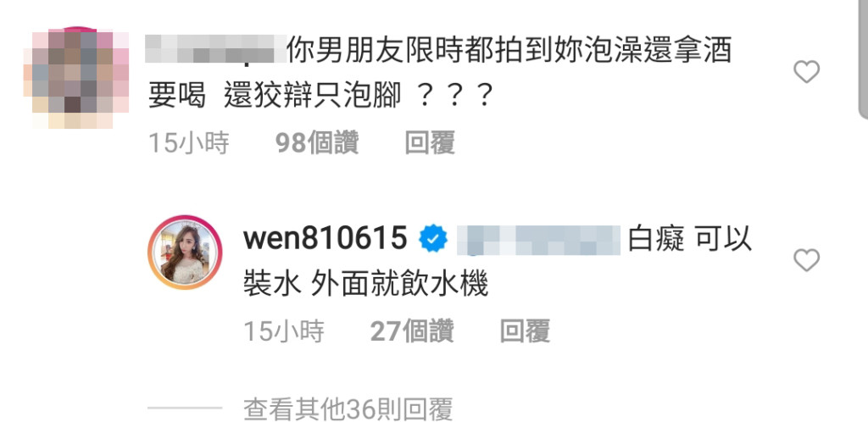Select reply text 裝水 外面就飲水機
This screenshot has width=868, height=422.
(365, 286)
